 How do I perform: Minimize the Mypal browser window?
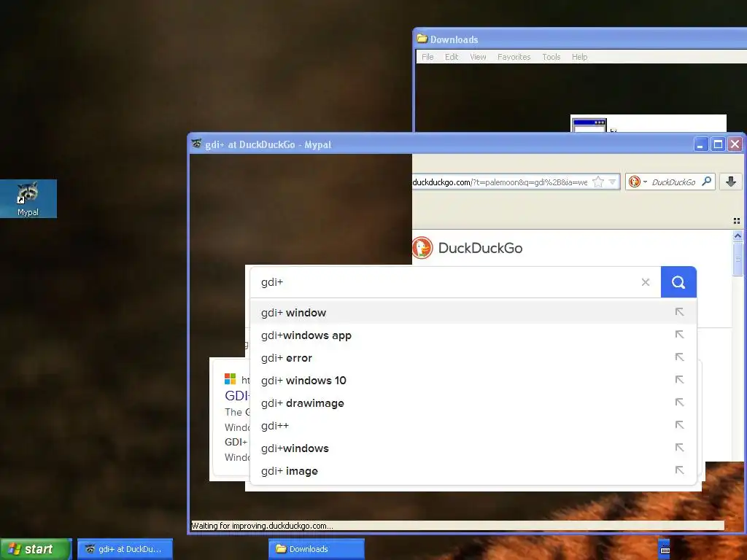pyautogui.click(x=700, y=144)
